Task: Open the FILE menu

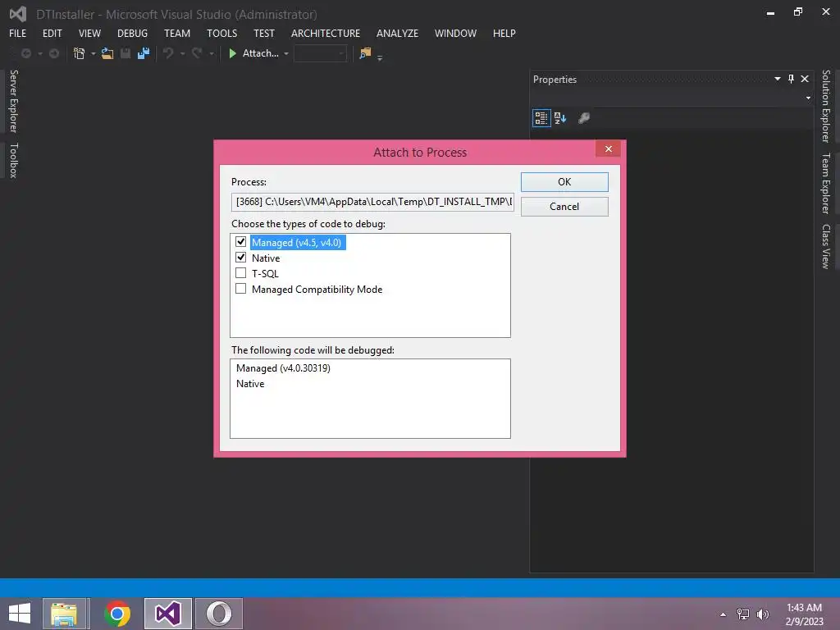Action: tap(18, 33)
